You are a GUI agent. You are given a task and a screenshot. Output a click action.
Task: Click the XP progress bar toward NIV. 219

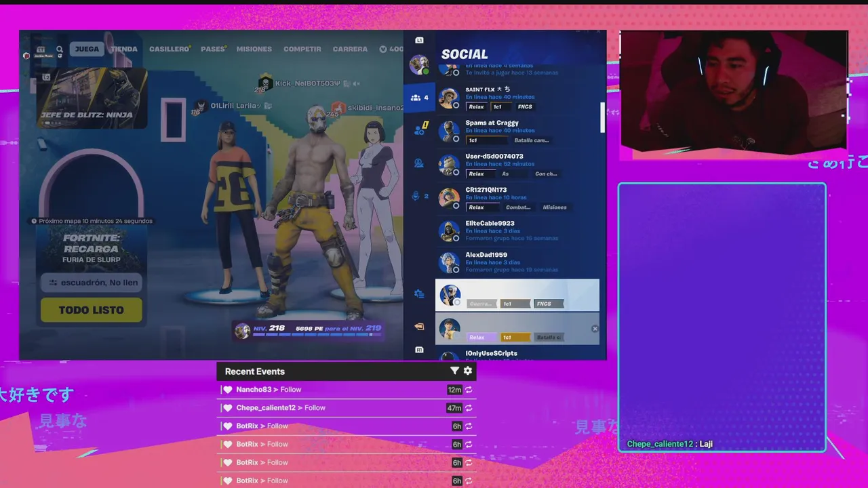[x=317, y=334]
